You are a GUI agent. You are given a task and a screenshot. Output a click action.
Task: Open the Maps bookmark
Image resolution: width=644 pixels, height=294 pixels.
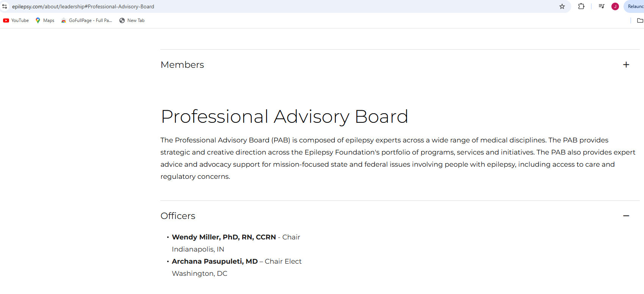point(45,20)
